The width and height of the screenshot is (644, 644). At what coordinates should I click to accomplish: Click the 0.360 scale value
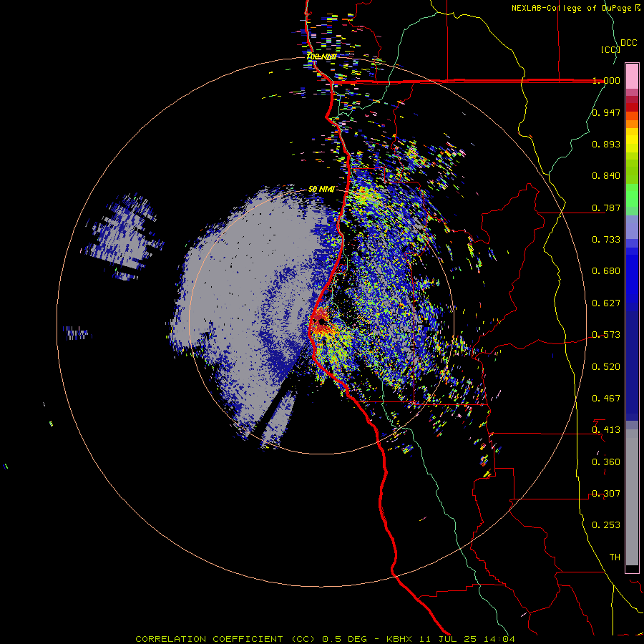click(x=606, y=462)
